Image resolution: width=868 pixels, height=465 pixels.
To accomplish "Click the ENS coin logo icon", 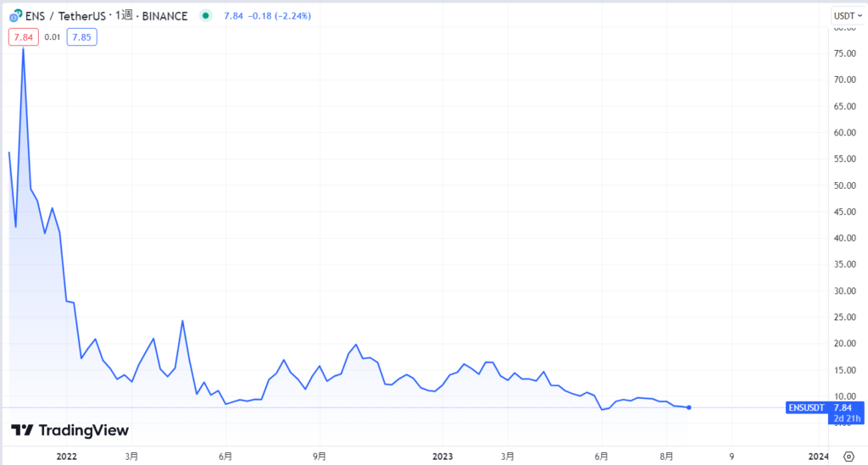I will [15, 16].
